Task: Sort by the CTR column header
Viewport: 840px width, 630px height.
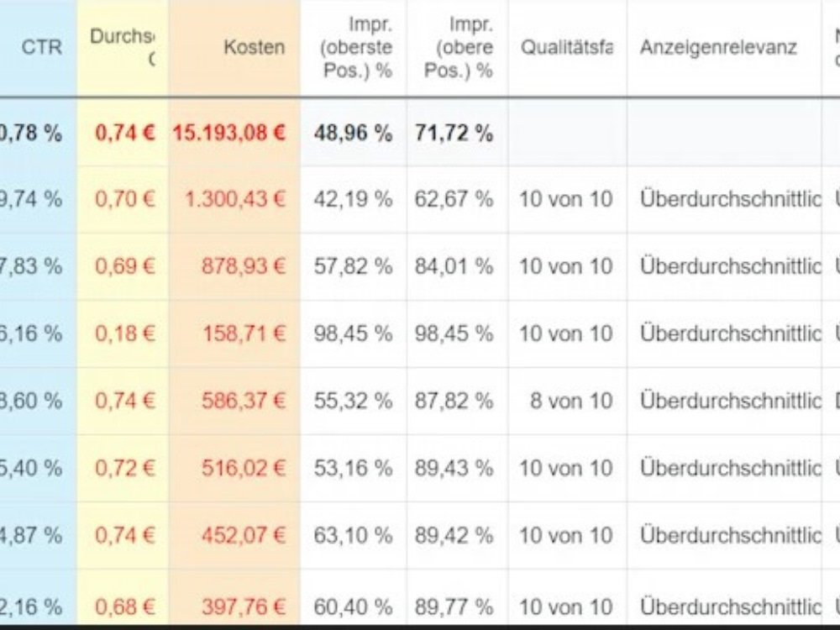Action: [x=41, y=47]
